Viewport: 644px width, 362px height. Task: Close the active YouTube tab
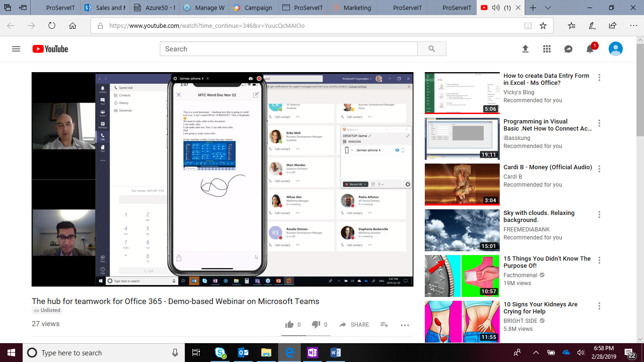coord(519,8)
